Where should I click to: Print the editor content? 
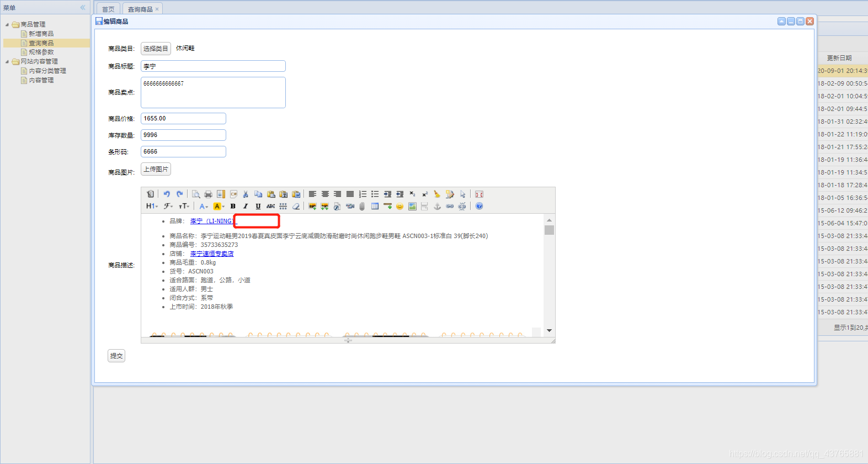tap(208, 194)
